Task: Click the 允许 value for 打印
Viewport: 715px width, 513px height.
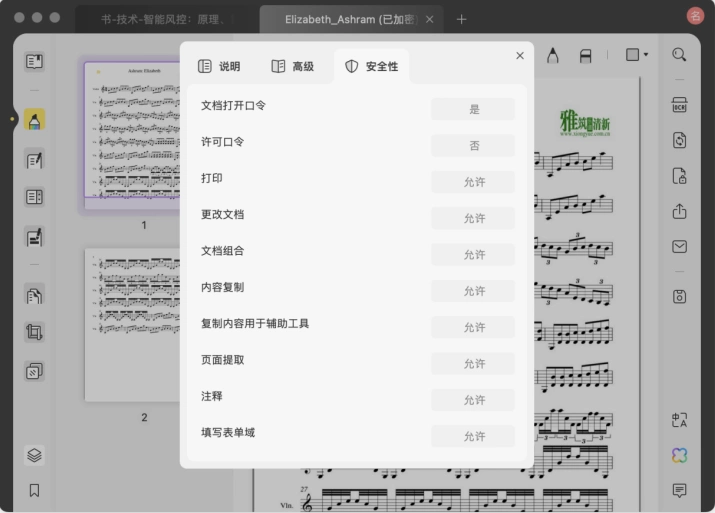Action: tap(473, 182)
